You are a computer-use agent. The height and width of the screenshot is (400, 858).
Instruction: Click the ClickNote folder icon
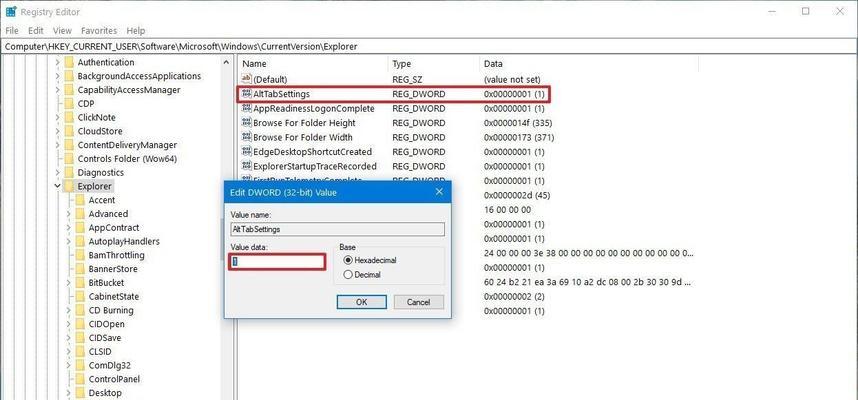[69, 118]
